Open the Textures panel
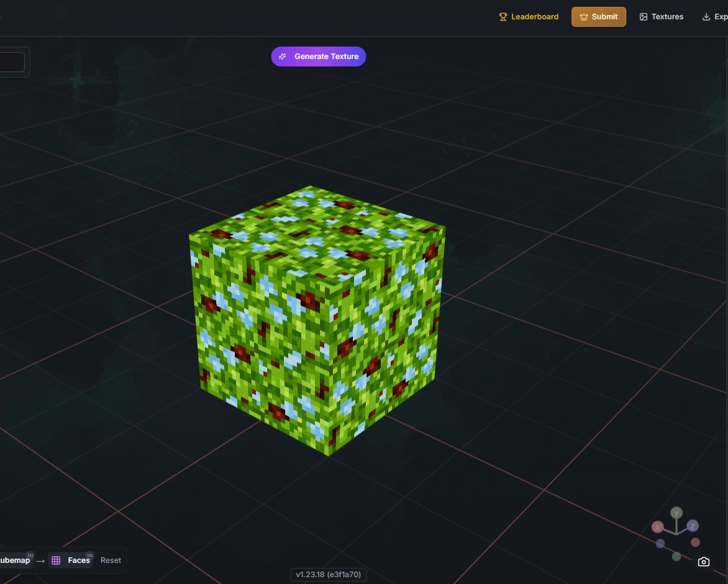The height and width of the screenshot is (584, 728). pyautogui.click(x=661, y=17)
